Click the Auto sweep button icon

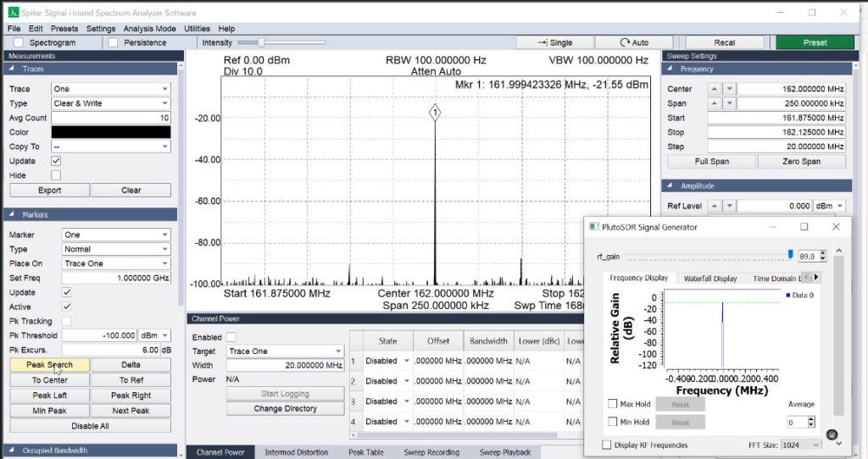625,42
